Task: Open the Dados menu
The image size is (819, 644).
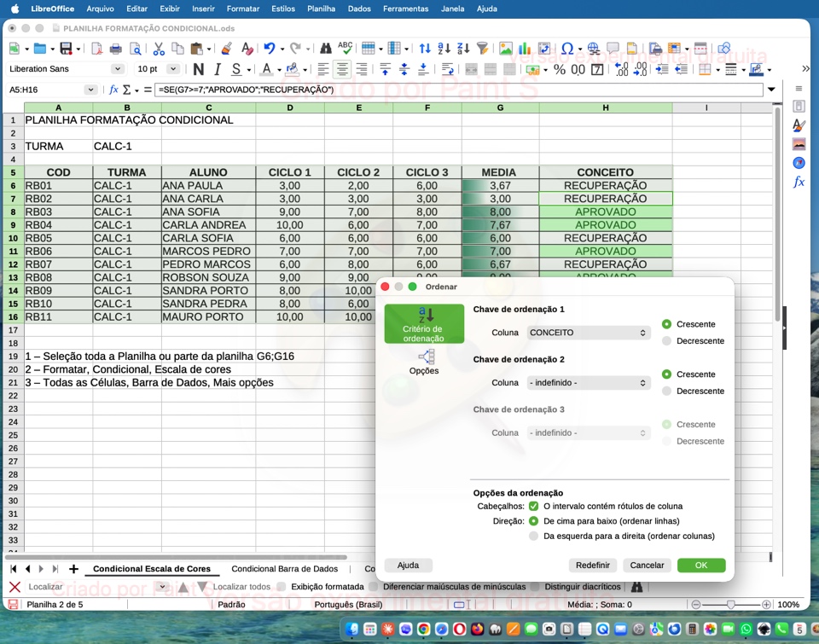Action: (x=359, y=9)
